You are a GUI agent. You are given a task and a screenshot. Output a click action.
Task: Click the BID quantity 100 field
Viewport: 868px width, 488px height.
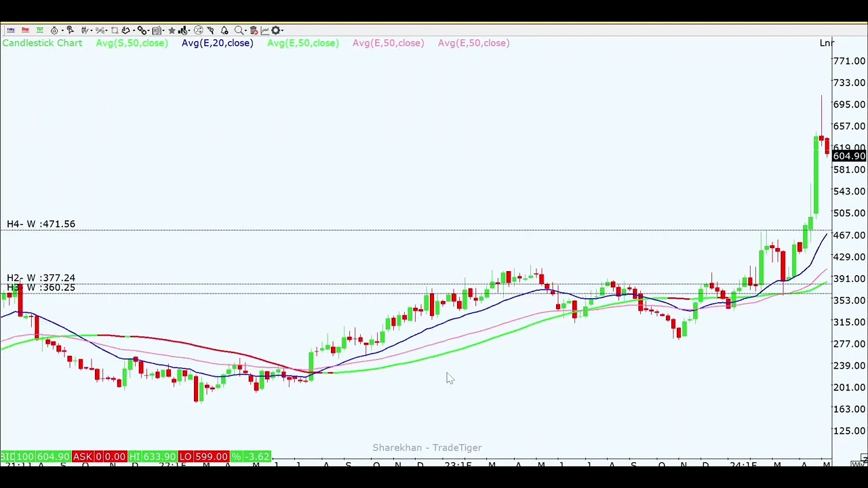tap(25, 457)
